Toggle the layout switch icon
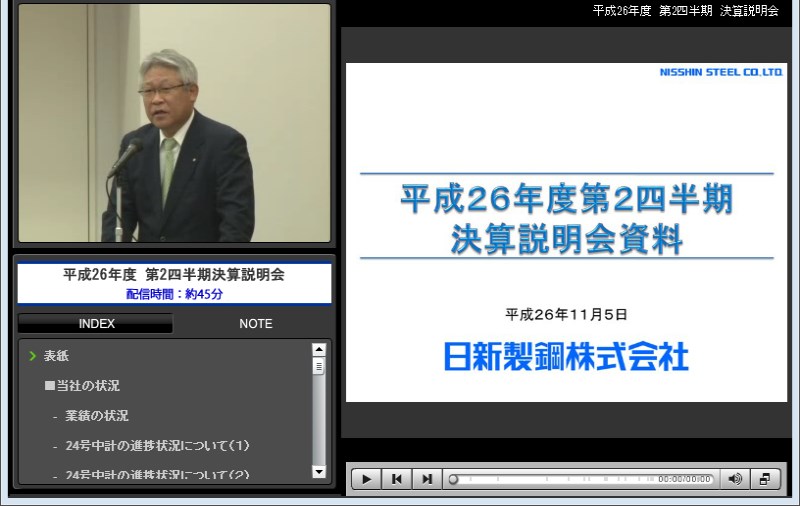Viewport: 800px width, 506px height. tap(765, 479)
